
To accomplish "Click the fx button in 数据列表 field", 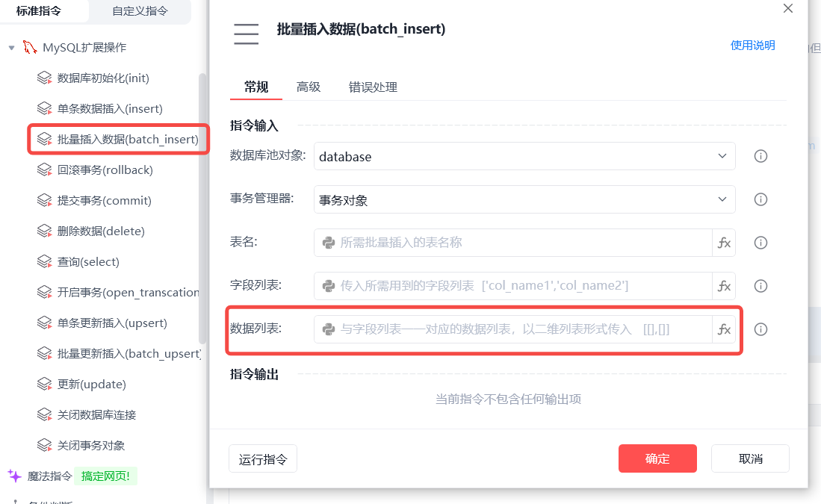I will pyautogui.click(x=724, y=329).
